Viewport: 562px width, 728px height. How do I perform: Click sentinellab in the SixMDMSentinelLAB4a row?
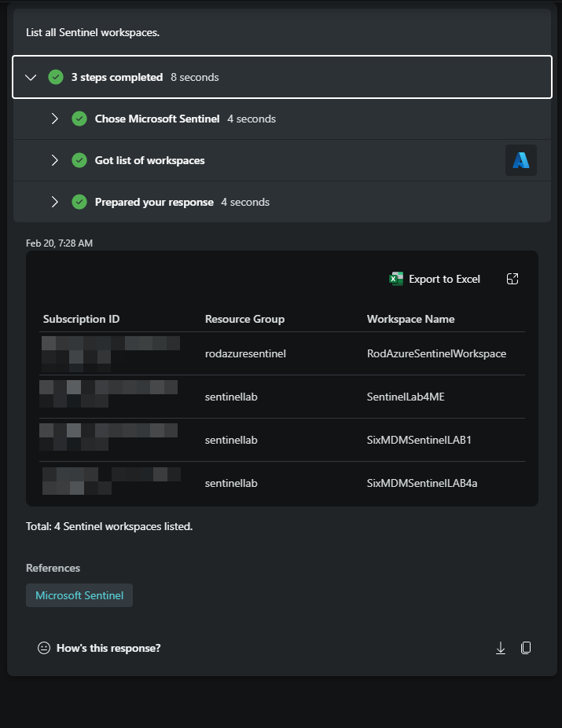coord(231,483)
